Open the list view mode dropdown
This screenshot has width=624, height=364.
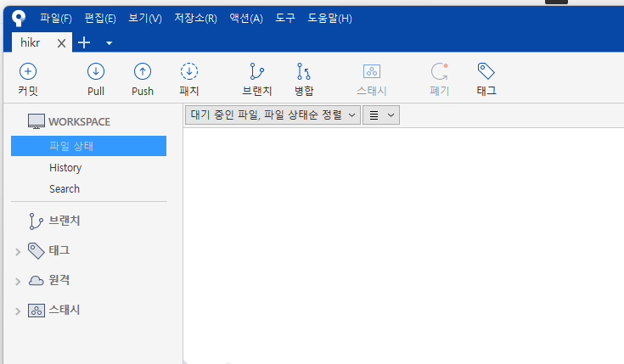(381, 115)
